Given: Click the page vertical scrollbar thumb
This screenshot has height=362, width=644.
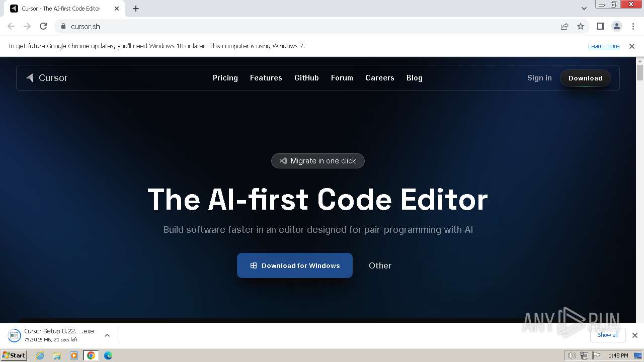Looking at the screenshot, I should (x=640, y=72).
